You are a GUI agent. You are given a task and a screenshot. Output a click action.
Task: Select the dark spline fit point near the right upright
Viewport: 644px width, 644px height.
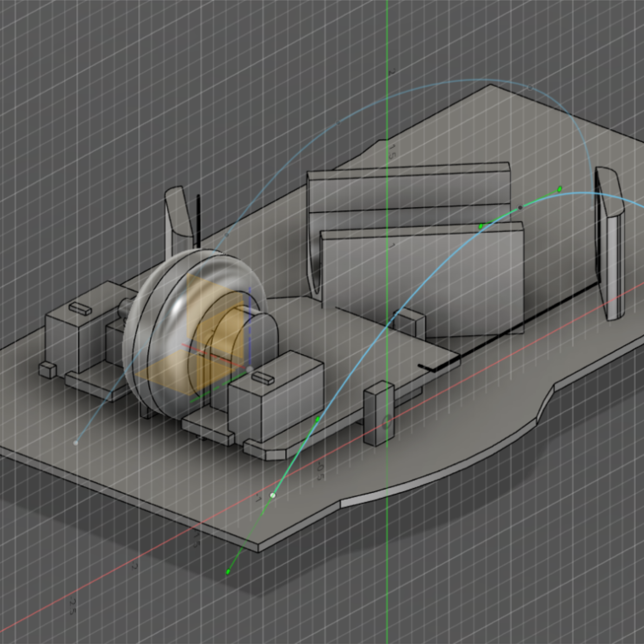520,208
